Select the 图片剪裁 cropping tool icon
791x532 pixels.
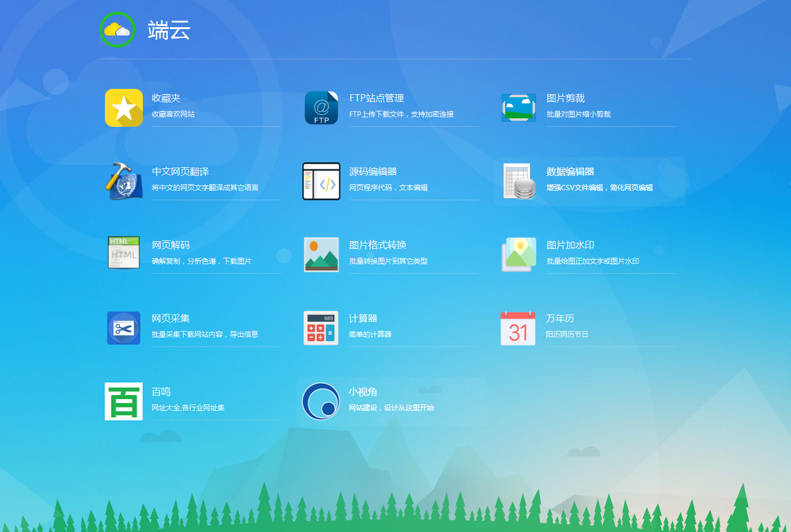[x=518, y=108]
